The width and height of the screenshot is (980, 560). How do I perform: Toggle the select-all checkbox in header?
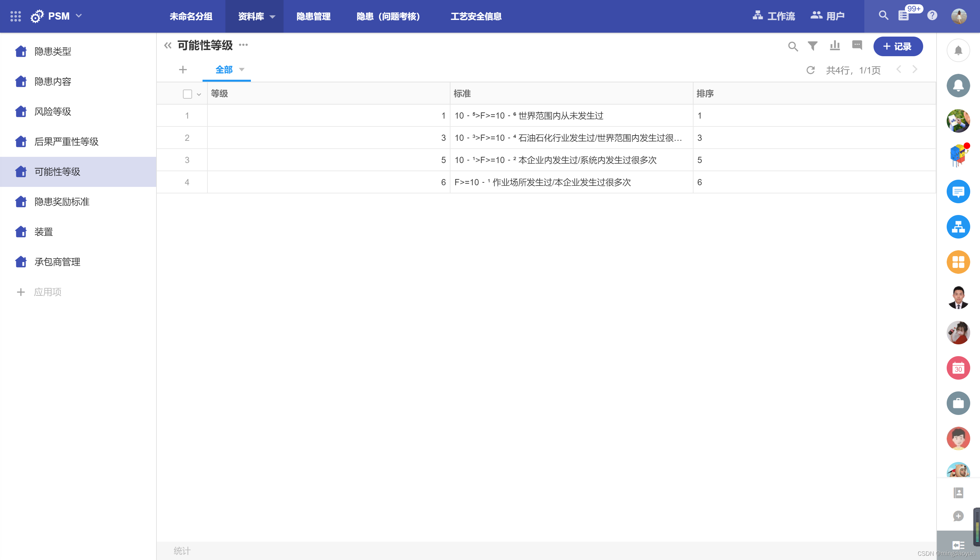[x=187, y=94]
